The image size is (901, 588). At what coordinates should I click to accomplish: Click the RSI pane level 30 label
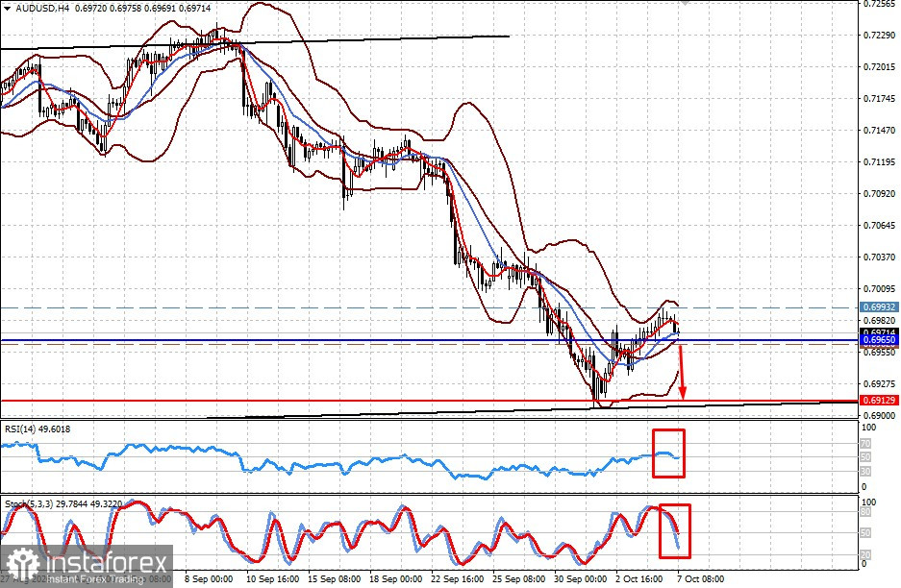point(865,472)
